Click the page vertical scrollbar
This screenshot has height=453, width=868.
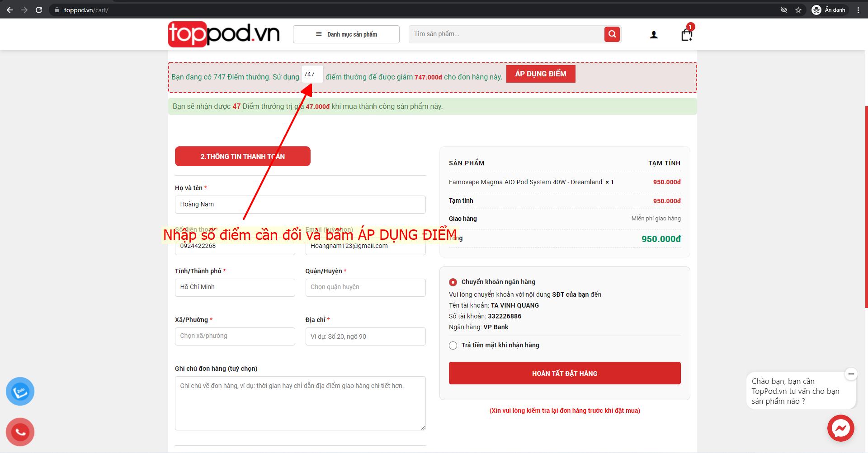tap(866, 207)
